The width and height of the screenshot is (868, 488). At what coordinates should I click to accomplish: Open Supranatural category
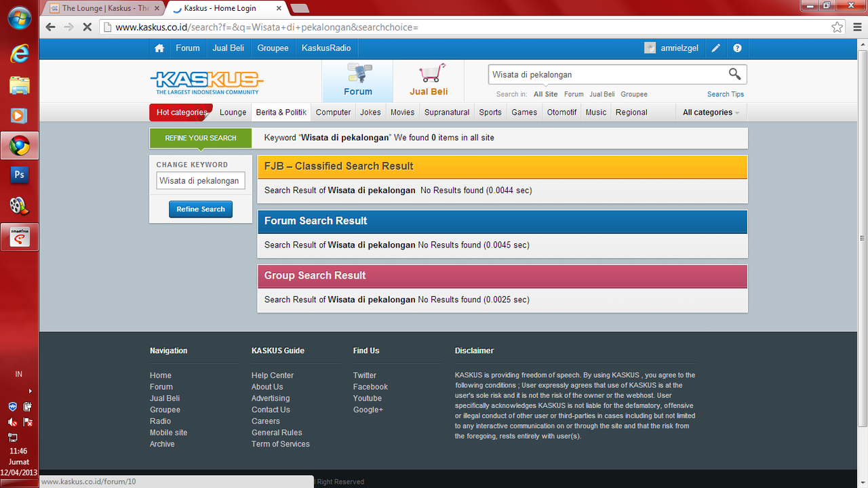[x=447, y=113]
